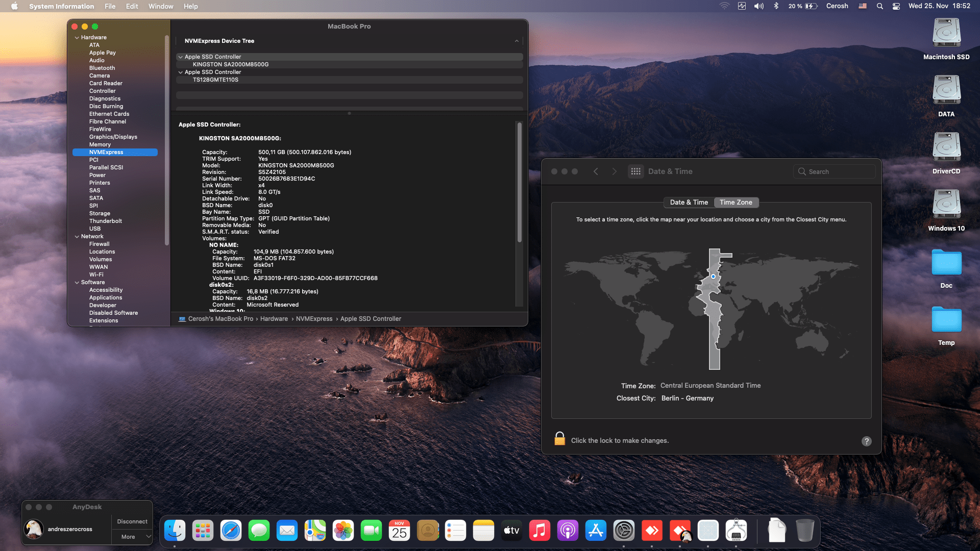
Task: Collapse the NVMExpress Device Tree section
Action: 516,41
